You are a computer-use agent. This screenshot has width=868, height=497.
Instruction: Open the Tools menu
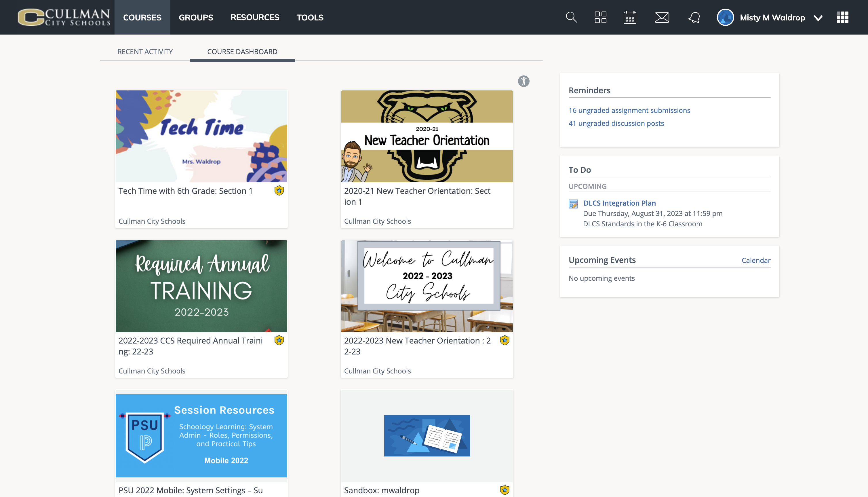[310, 17]
